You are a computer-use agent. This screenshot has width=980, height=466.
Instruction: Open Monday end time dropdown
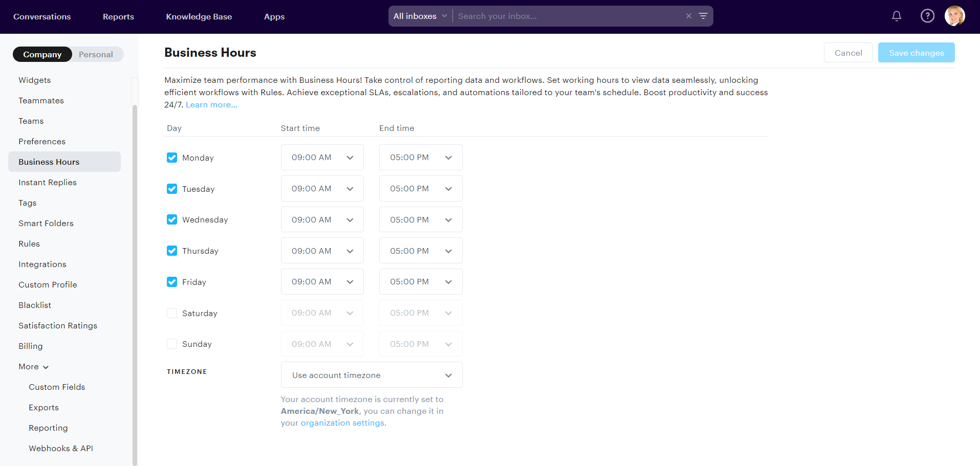click(421, 157)
